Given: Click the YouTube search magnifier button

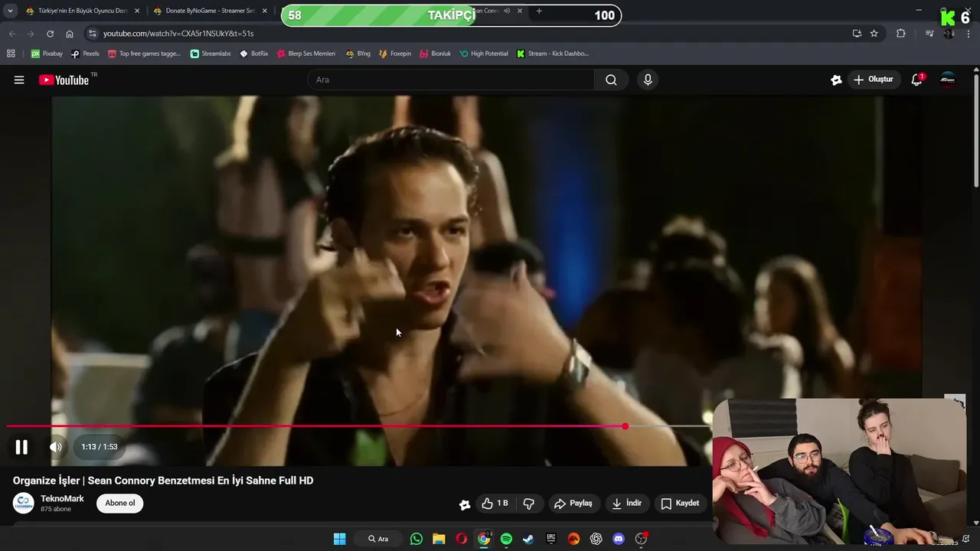Looking at the screenshot, I should point(611,80).
